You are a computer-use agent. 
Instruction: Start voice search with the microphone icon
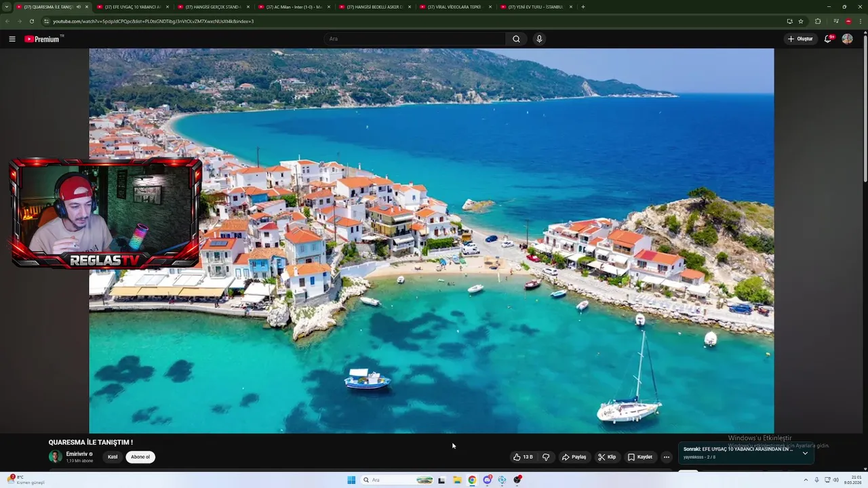click(539, 39)
